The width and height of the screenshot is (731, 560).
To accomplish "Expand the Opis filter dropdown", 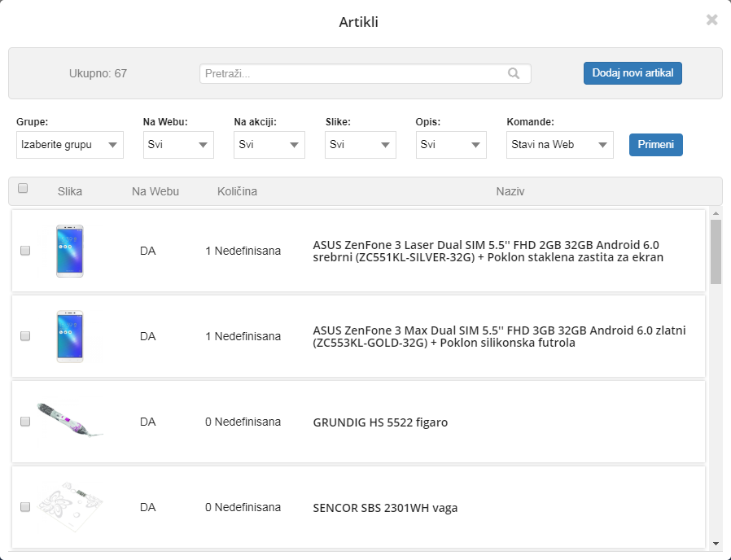I will click(x=451, y=145).
